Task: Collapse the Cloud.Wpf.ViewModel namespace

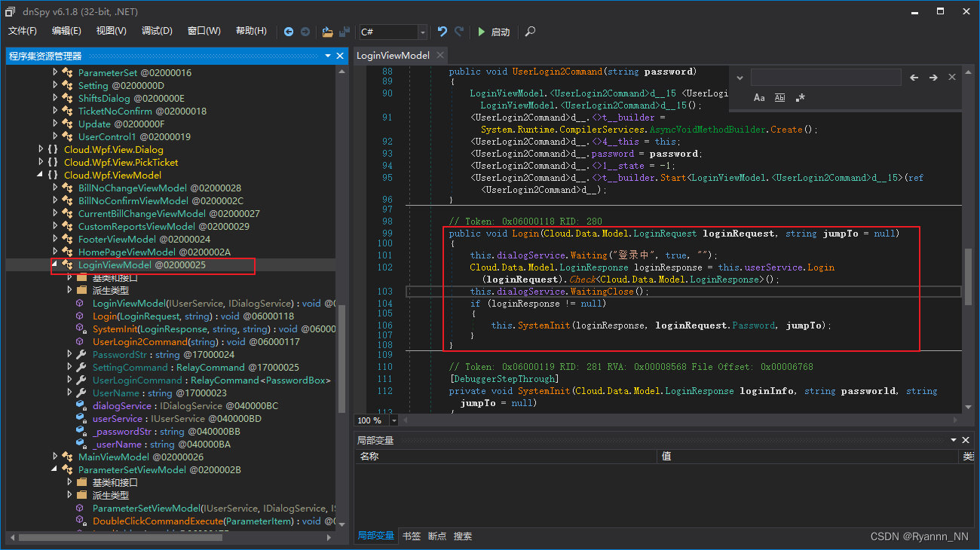Action: [41, 175]
